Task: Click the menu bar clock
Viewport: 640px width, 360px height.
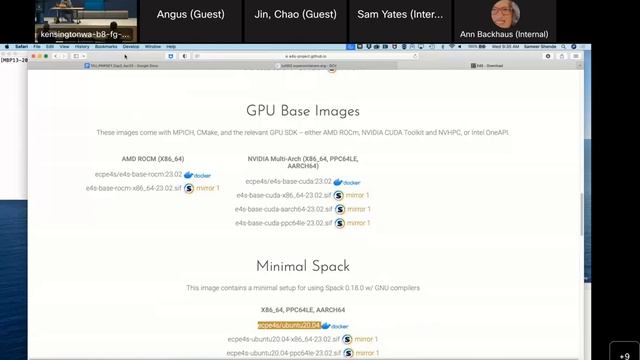Action: (505, 47)
